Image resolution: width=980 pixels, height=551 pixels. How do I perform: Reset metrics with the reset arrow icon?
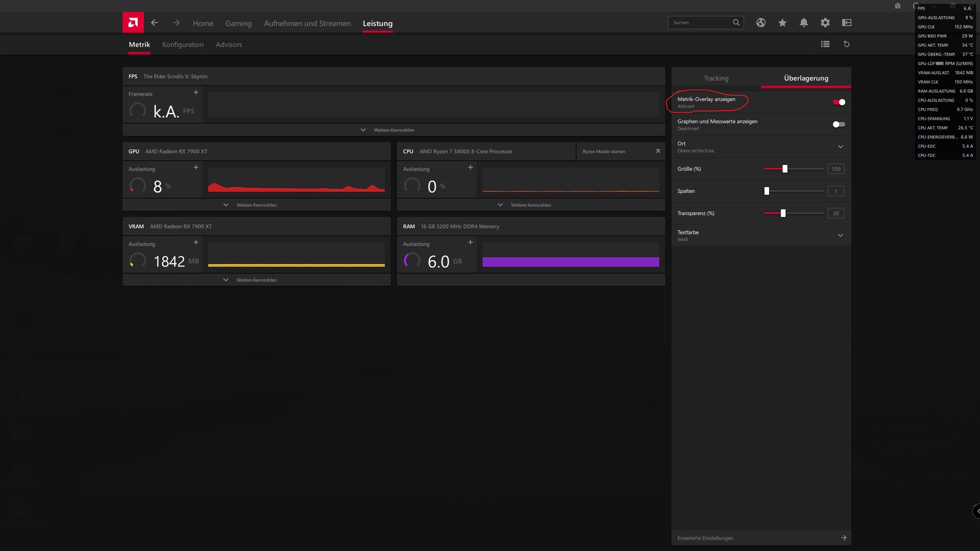(x=846, y=44)
